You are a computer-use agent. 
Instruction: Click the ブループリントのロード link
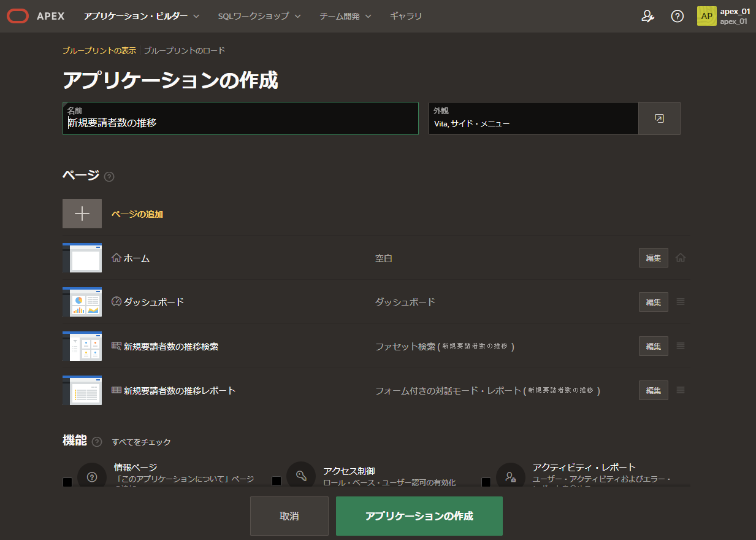(185, 50)
